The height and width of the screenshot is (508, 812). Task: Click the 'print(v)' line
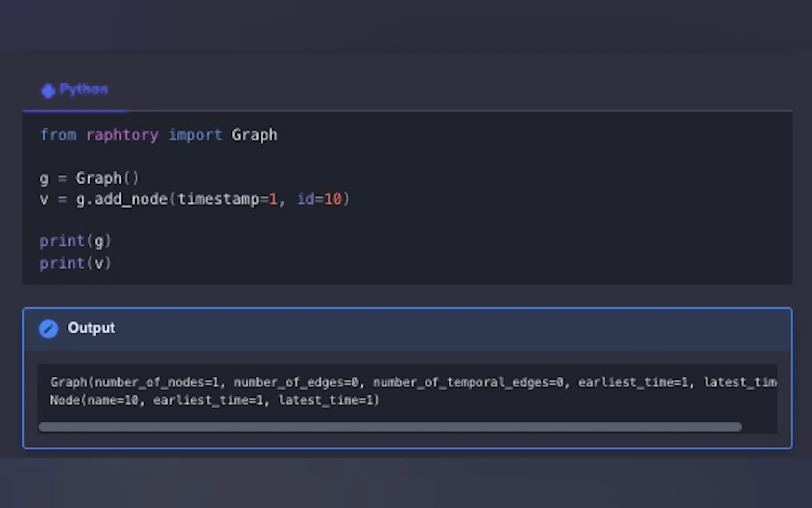(x=75, y=263)
